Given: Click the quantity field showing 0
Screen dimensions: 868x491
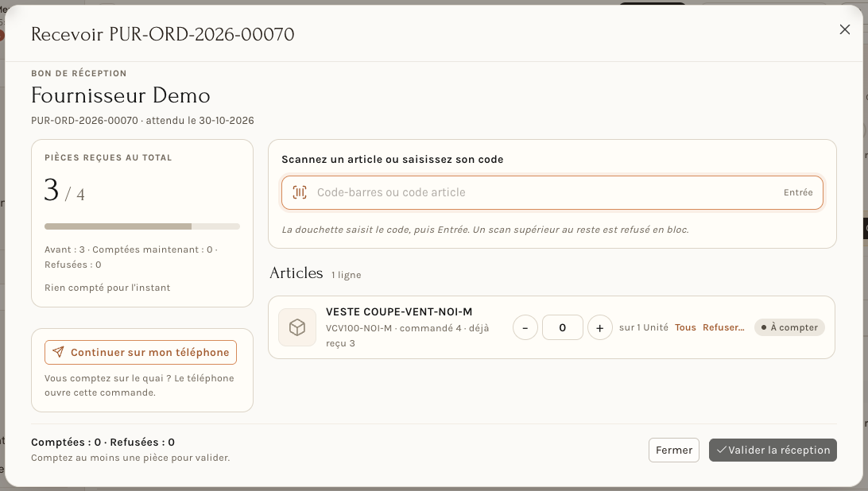Looking at the screenshot, I should [x=563, y=327].
